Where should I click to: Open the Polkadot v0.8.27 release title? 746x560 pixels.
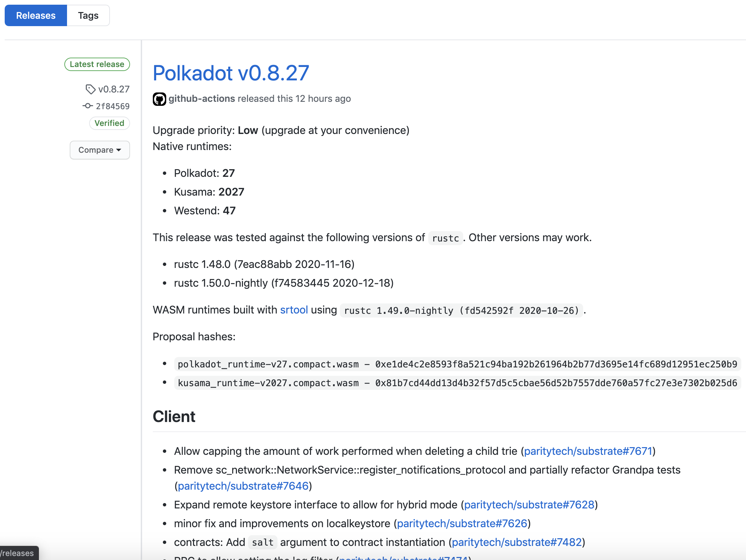coord(231,73)
